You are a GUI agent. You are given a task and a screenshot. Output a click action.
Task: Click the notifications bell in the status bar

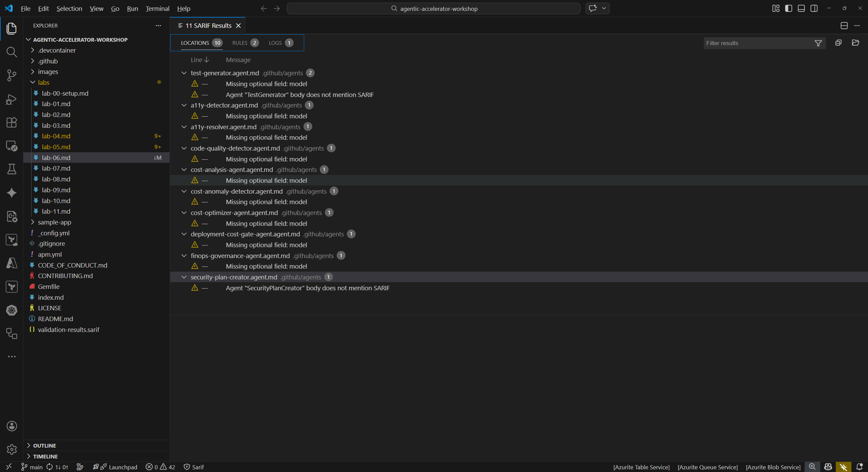tap(859, 467)
